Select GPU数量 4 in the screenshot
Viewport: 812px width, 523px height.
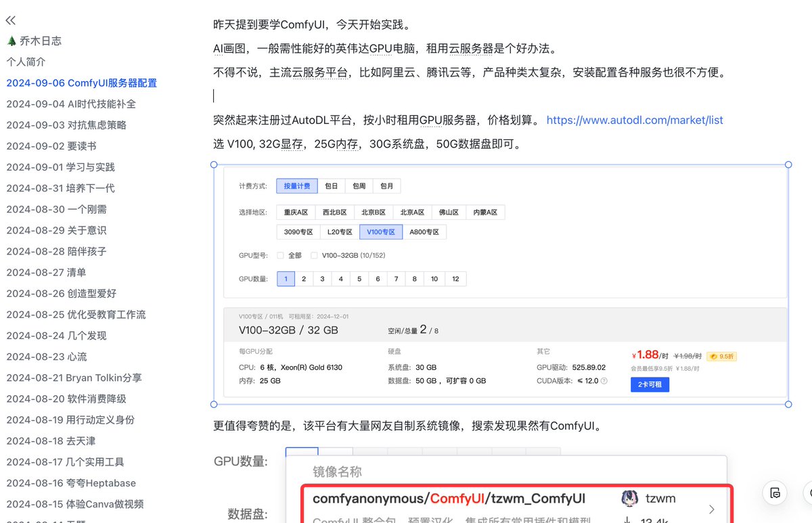tap(340, 279)
